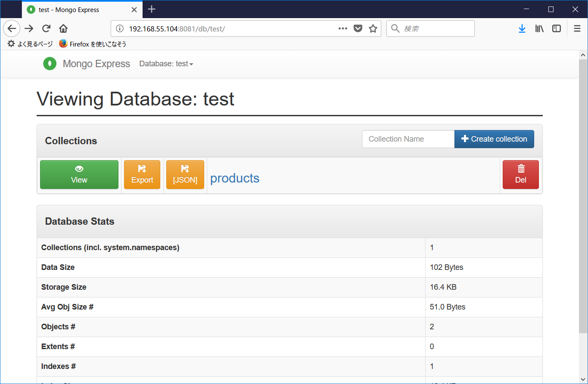Click the scrollbar down arrow
This screenshot has width=588, height=384.
click(583, 378)
